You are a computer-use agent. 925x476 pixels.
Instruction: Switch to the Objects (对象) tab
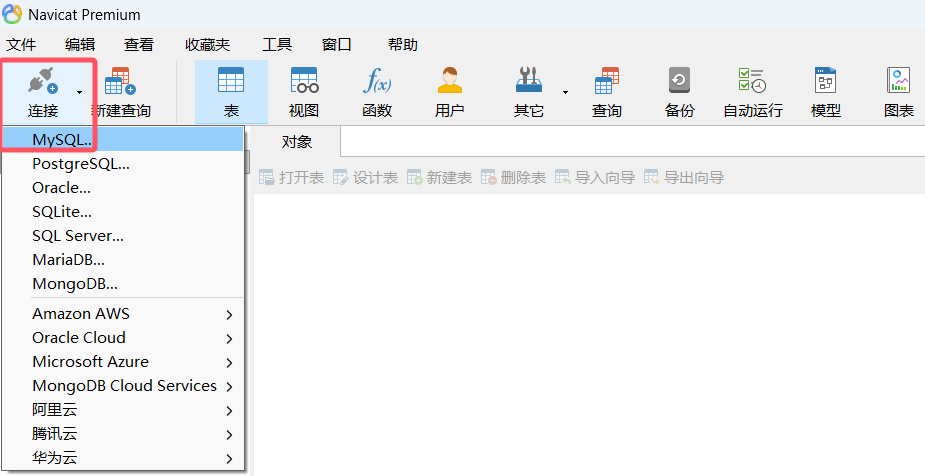pos(297,142)
